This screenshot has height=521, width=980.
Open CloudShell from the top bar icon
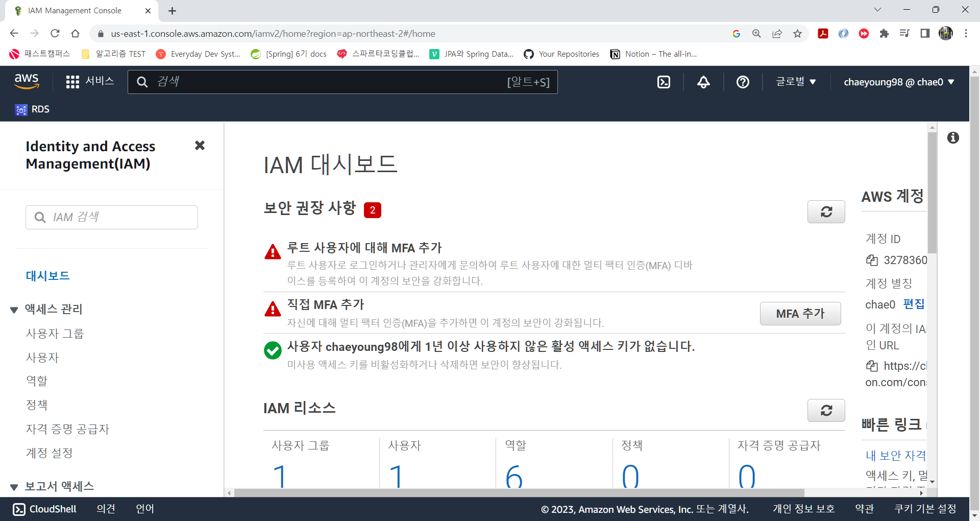coord(664,82)
